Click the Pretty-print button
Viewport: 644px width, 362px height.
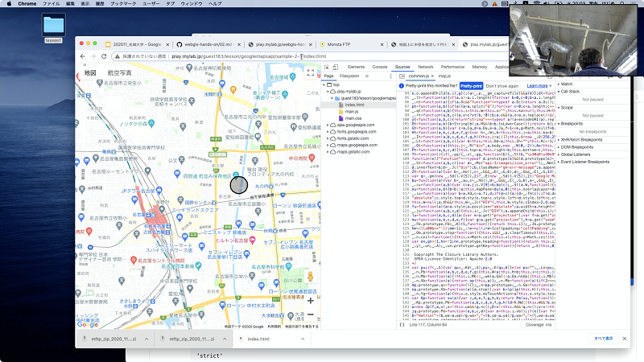tap(471, 86)
